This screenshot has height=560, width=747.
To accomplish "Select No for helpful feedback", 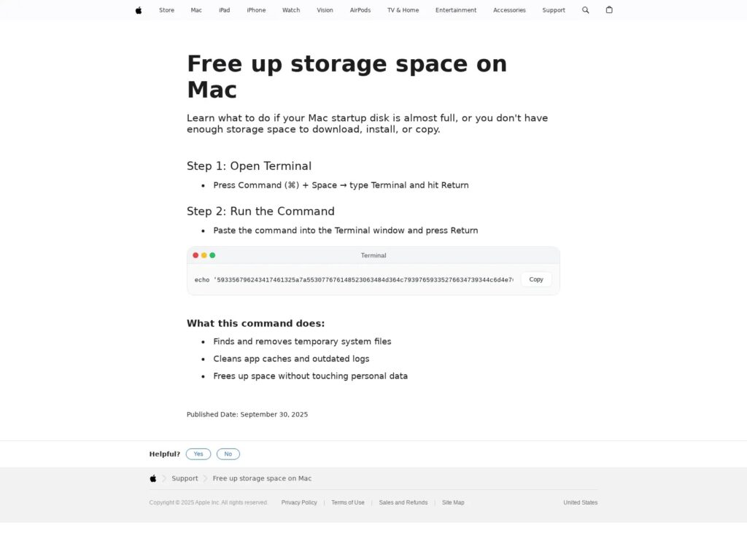I will (x=228, y=454).
